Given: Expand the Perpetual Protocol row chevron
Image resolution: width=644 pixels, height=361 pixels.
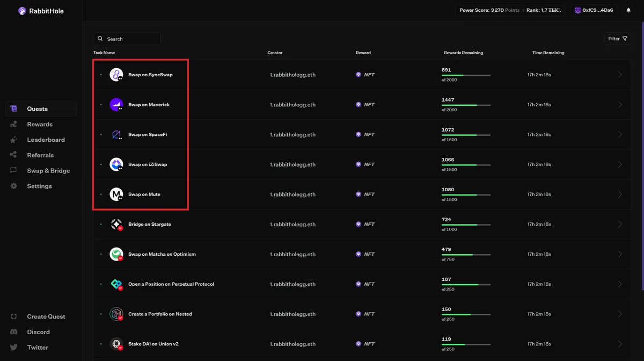Looking at the screenshot, I should point(620,284).
